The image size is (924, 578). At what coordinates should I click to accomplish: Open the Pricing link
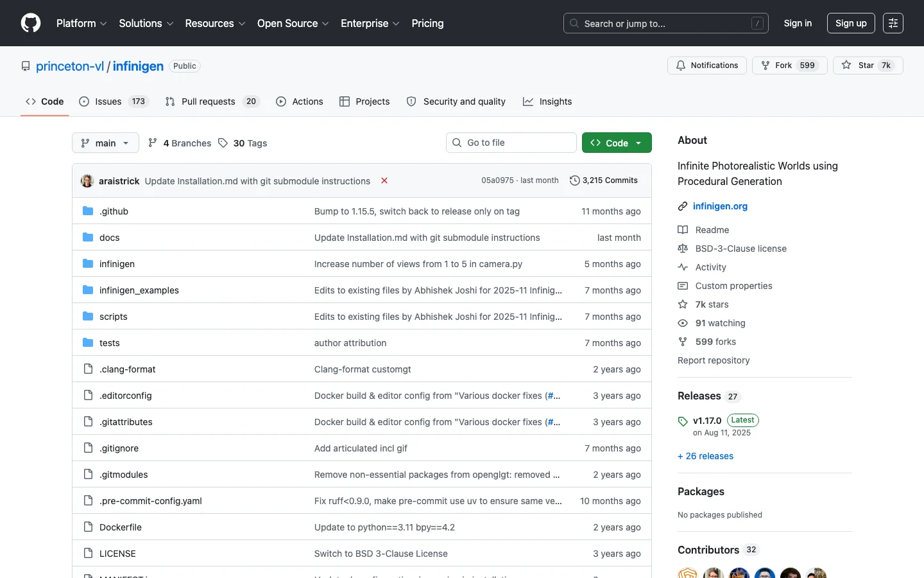(x=427, y=23)
